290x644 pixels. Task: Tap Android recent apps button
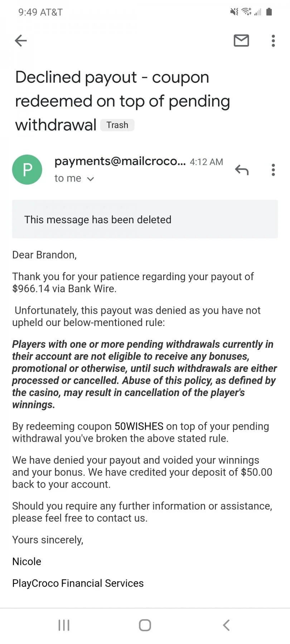[x=64, y=625]
